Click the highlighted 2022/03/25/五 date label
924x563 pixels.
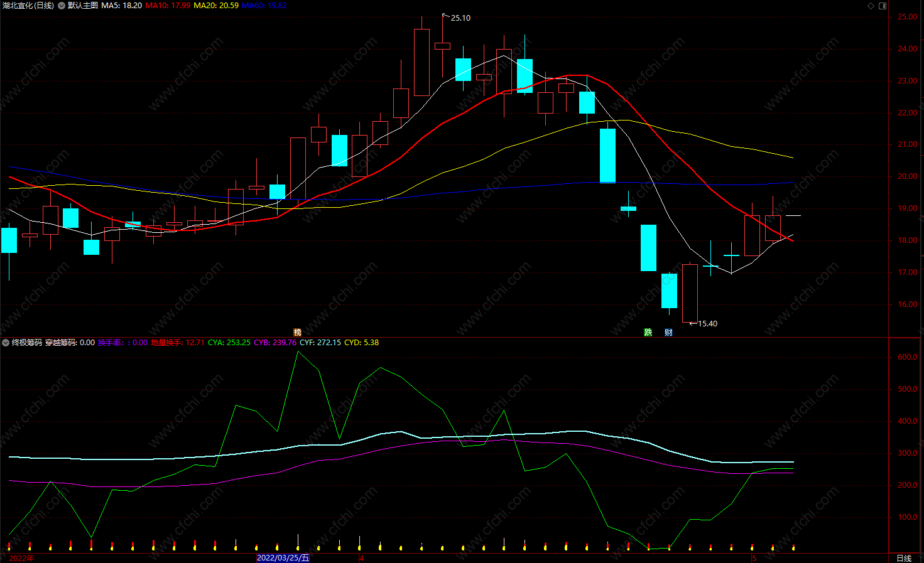click(283, 558)
